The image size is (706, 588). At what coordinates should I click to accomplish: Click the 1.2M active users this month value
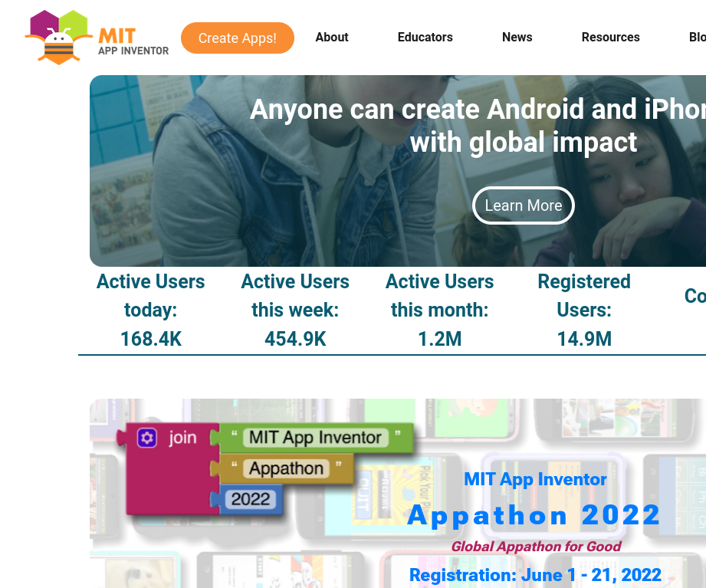(x=440, y=339)
